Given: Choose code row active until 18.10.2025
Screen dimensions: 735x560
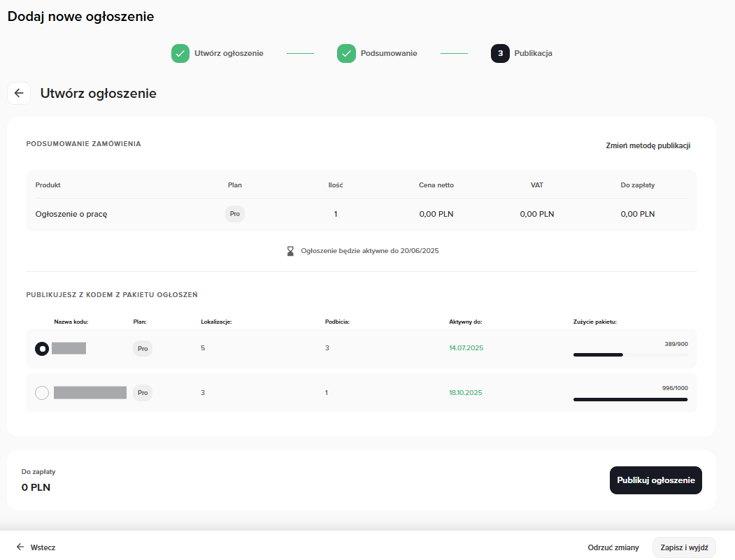Looking at the screenshot, I should [x=465, y=393].
